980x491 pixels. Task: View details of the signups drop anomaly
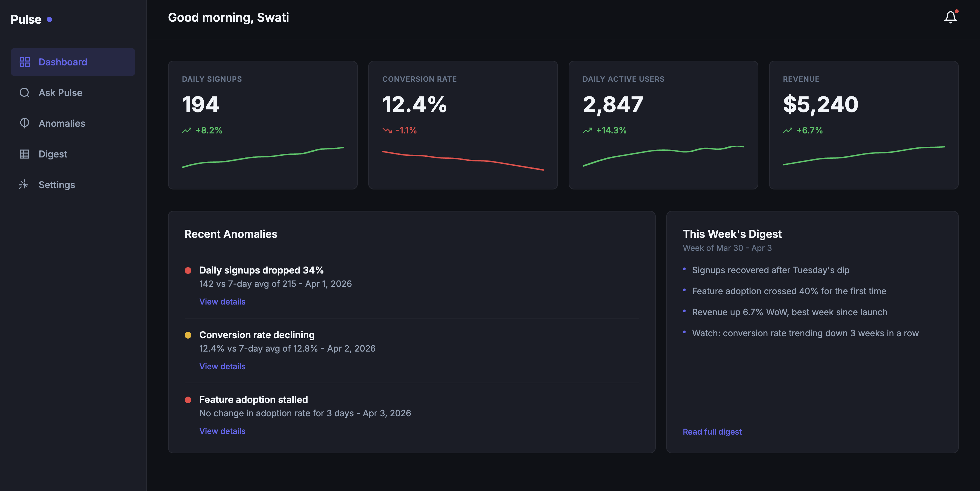pos(222,302)
